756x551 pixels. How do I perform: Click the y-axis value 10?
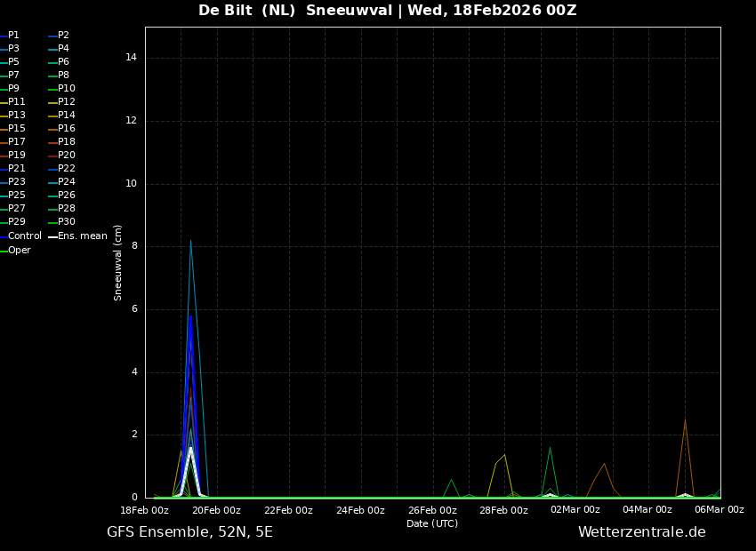(x=131, y=183)
